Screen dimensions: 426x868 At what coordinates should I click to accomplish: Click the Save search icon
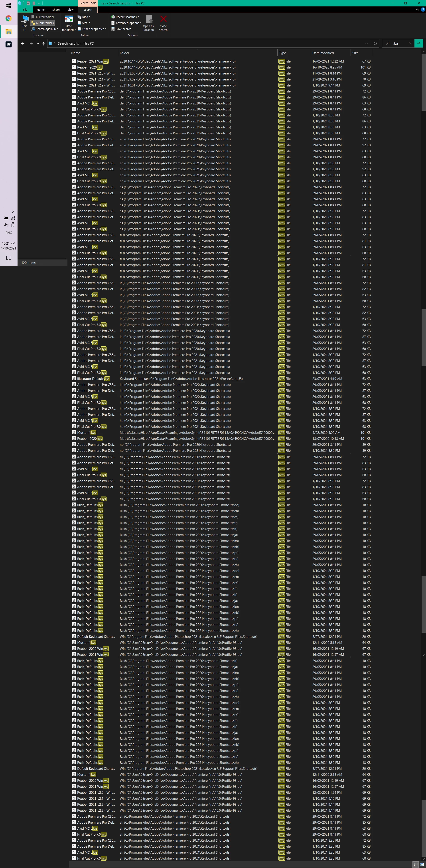[113, 29]
